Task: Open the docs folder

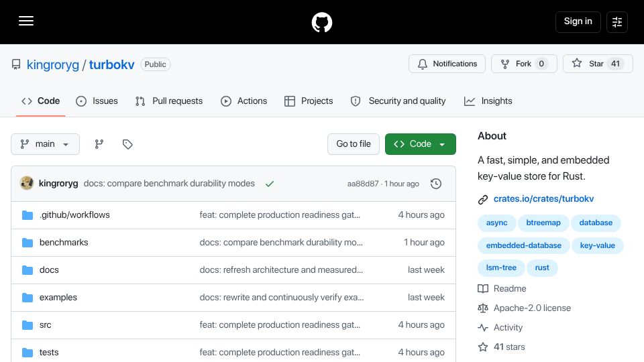Action: (x=49, y=270)
